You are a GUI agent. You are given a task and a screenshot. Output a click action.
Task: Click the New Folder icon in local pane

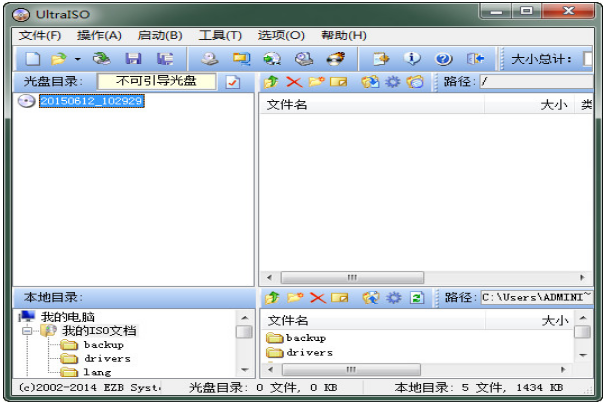coord(295,297)
